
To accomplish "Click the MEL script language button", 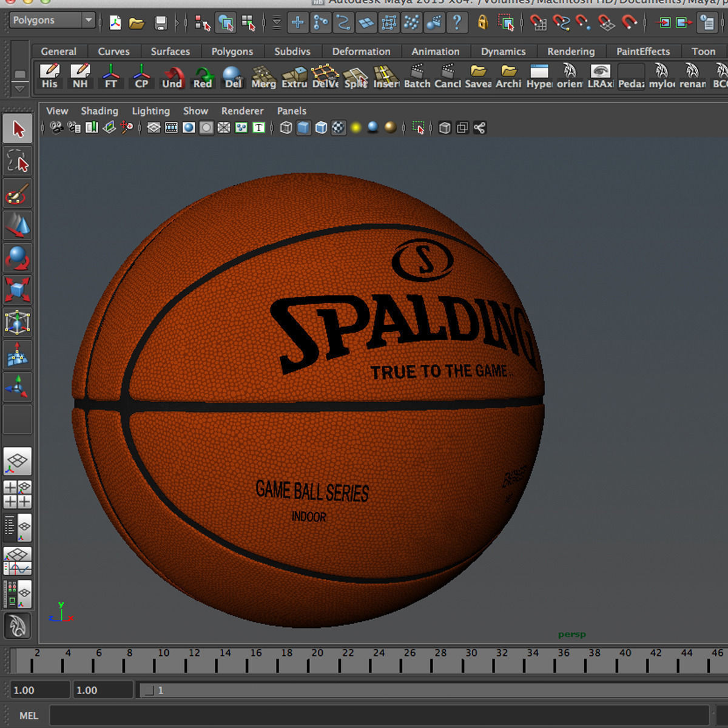I will coord(29,715).
